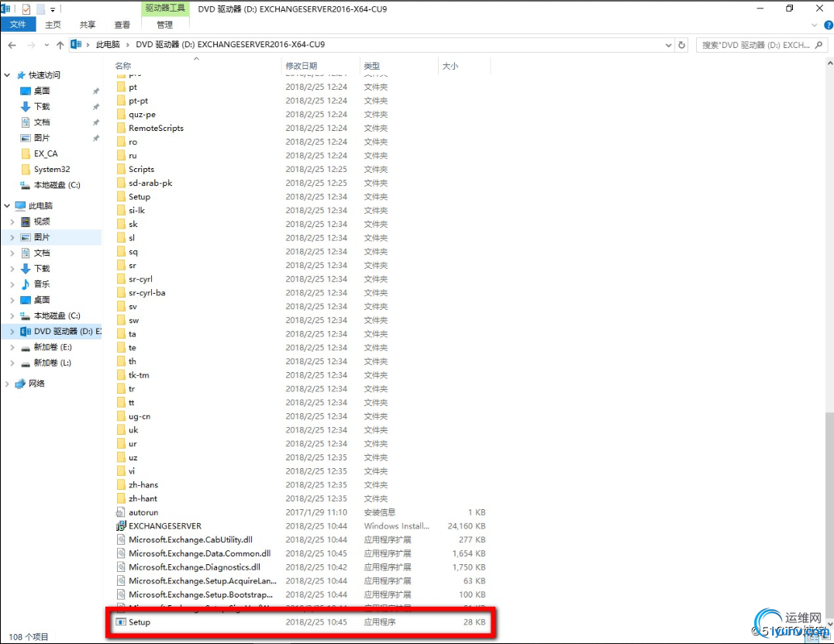Select the EXCHANGESERVER installer file icon
Screen dimensions: 834x644
tap(121, 526)
